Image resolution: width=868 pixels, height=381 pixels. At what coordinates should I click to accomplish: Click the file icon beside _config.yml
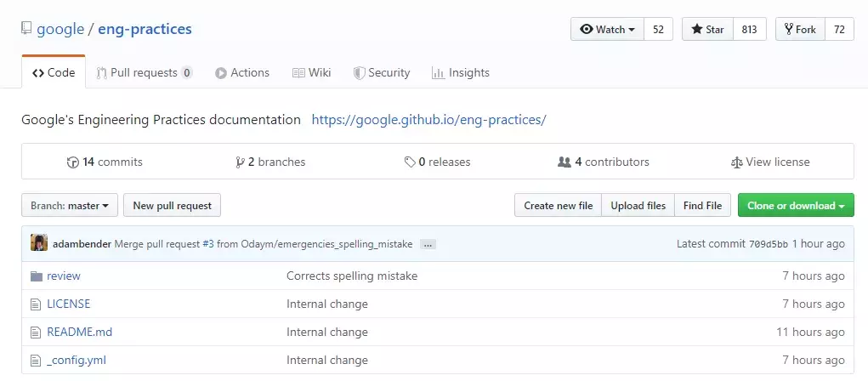(x=36, y=361)
